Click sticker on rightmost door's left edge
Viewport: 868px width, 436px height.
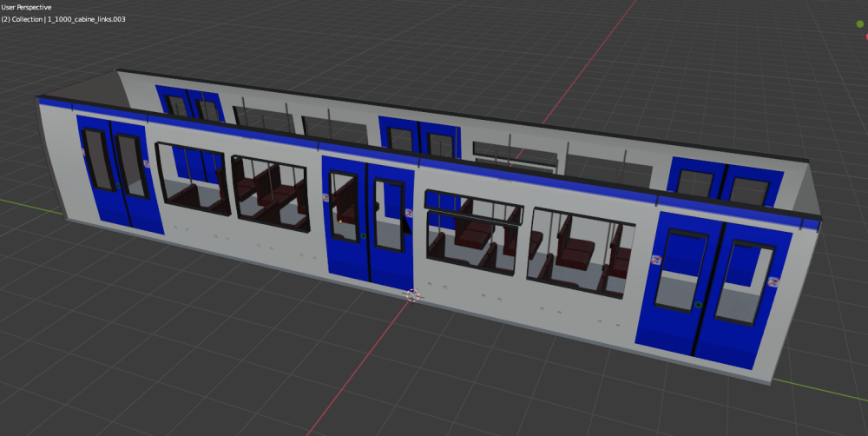point(657,260)
